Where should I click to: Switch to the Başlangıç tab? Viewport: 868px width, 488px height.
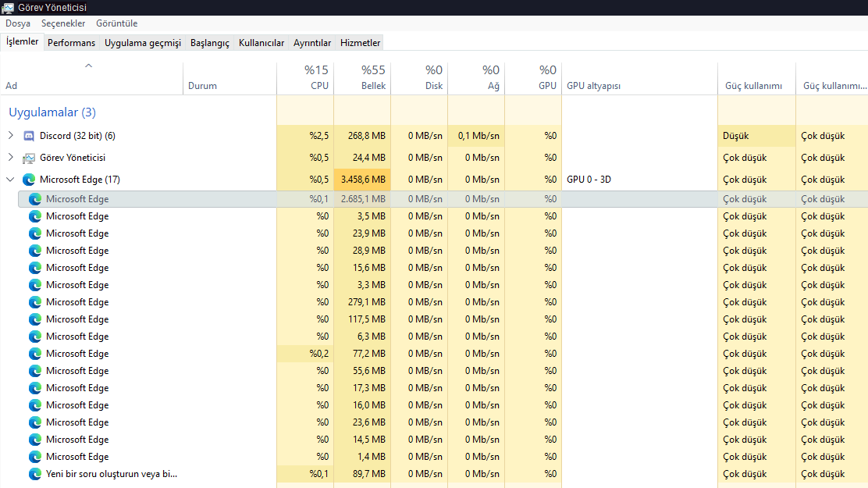coord(210,43)
